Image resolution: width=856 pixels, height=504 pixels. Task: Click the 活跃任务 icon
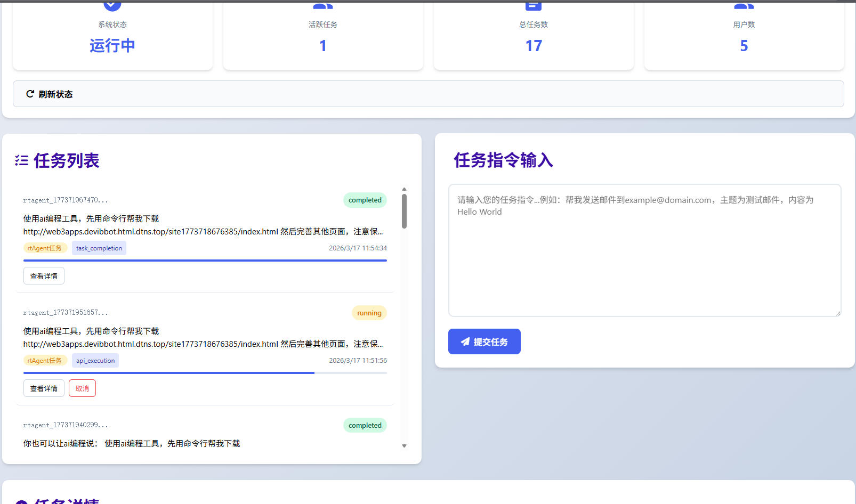pos(322,4)
